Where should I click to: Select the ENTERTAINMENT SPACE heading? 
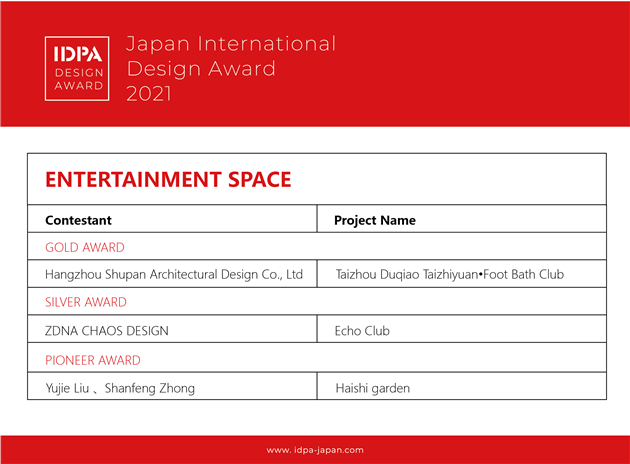[168, 179]
